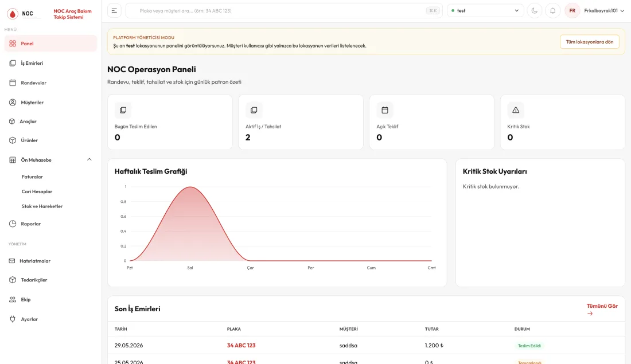Viewport: 631px width, 364px height.
Task: Click the Panel grid icon
Action: (x=13, y=44)
